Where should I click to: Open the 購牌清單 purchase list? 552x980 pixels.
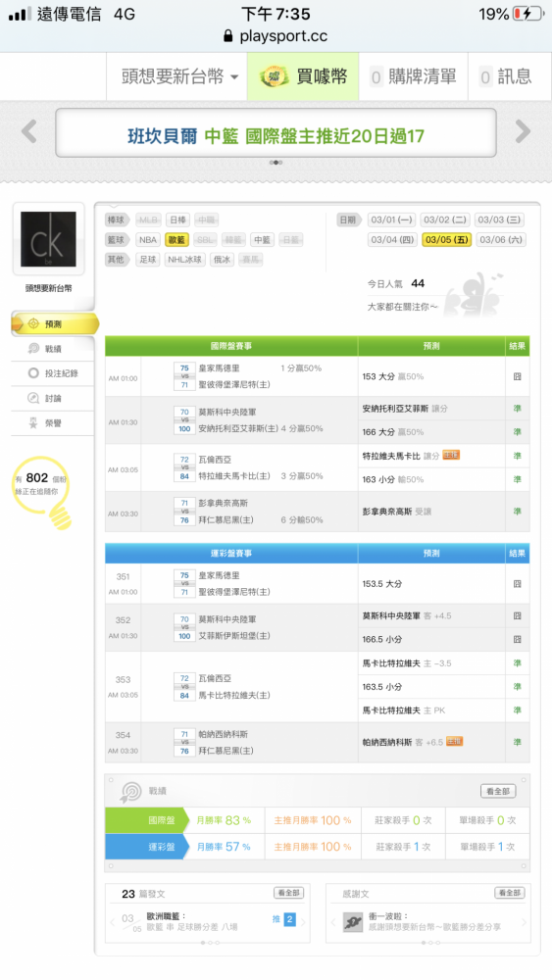[413, 76]
